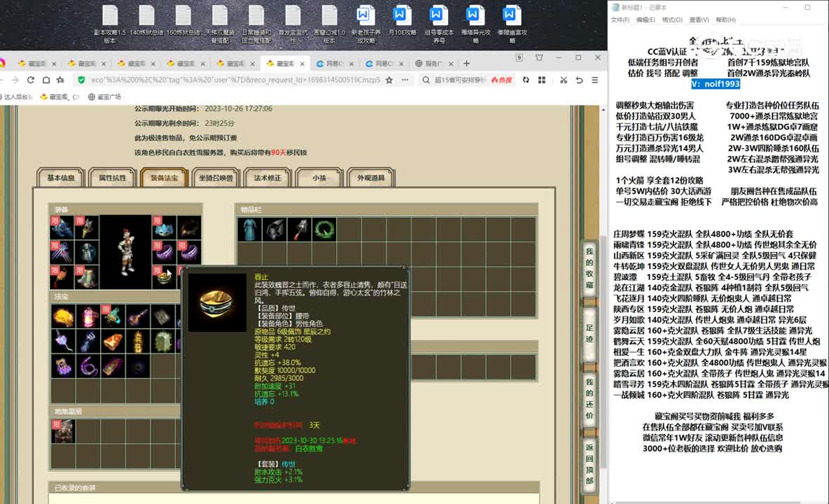Click the browser address URL field
Screen dimensions: 829x504
(235, 80)
